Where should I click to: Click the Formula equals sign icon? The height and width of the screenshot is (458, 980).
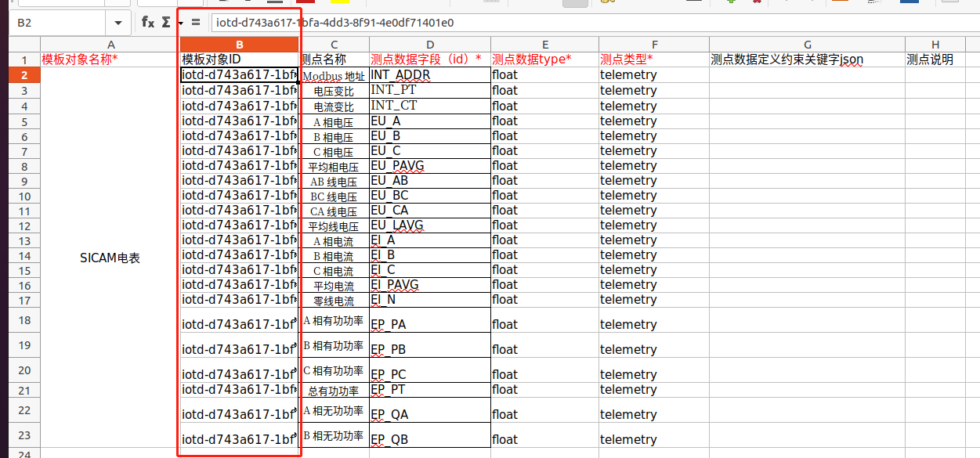coord(196,23)
